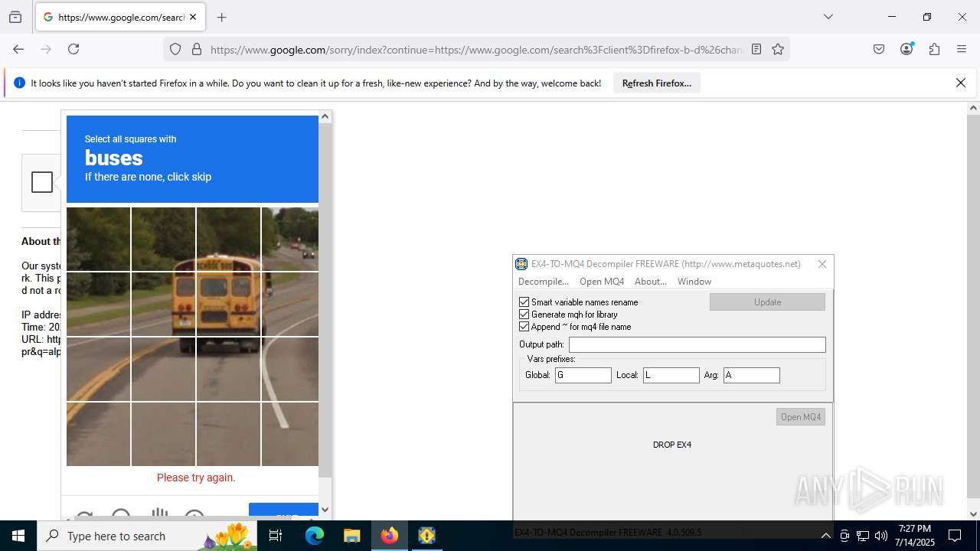980x551 pixels.
Task: Tick the I'm not a robot checkbox
Action: click(42, 182)
